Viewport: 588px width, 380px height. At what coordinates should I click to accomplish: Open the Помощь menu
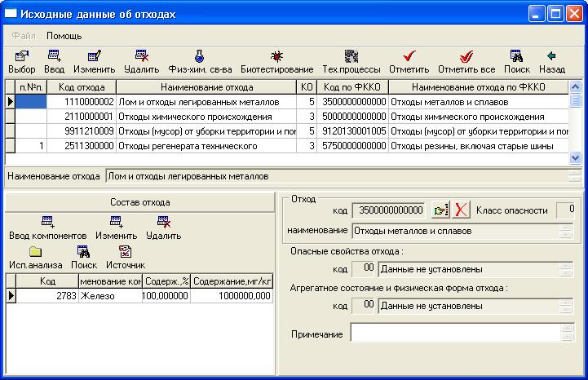(x=64, y=36)
